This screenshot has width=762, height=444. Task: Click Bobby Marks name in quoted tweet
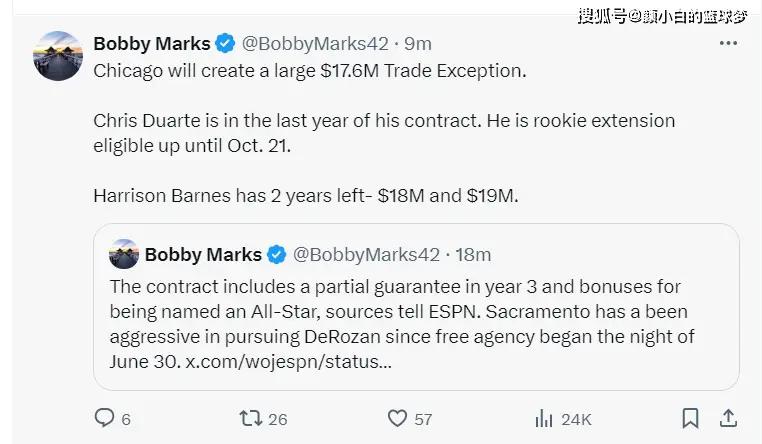click(x=203, y=254)
